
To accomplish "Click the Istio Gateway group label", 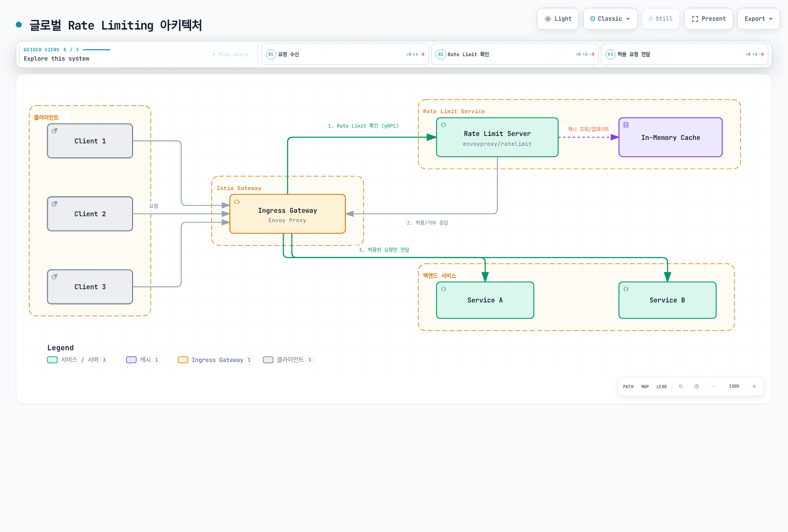I will (239, 188).
